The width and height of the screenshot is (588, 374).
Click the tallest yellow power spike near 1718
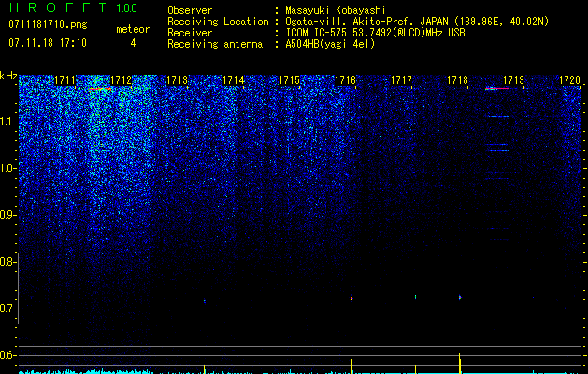coord(460,363)
